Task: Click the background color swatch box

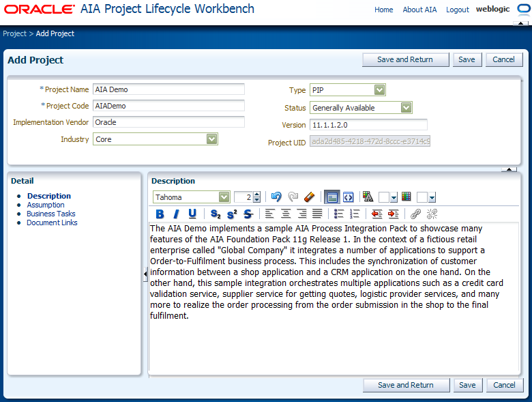Action: (x=422, y=197)
